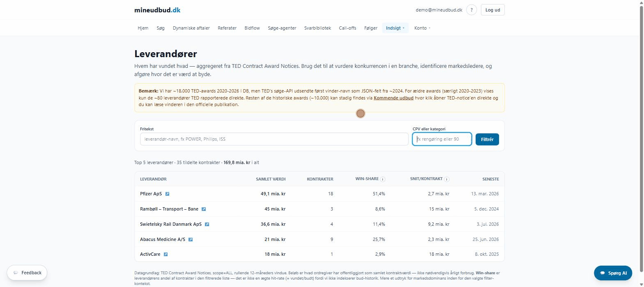Follow the Kommende udbud link

coord(393,98)
